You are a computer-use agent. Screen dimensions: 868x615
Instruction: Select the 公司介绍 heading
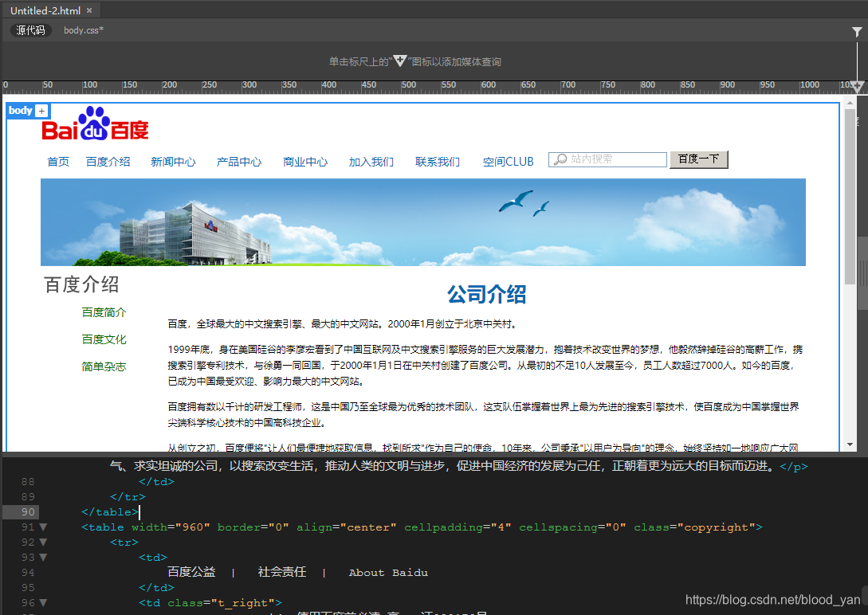[x=486, y=294]
